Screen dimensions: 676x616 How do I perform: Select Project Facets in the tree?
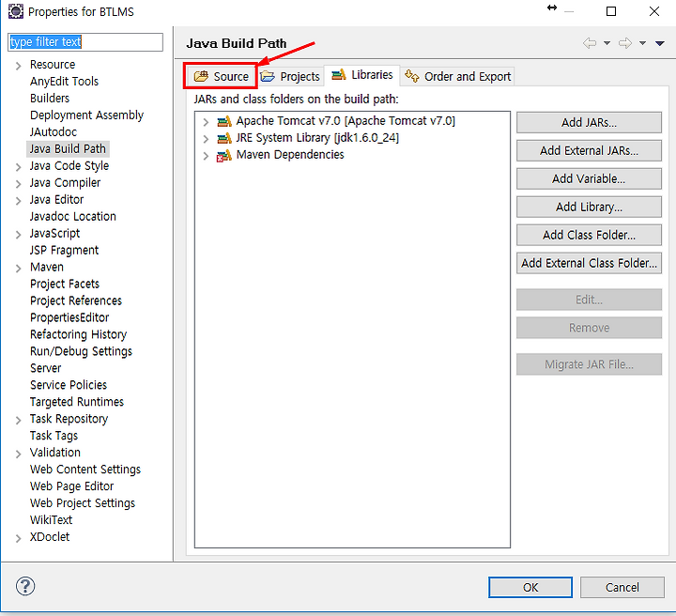65,284
